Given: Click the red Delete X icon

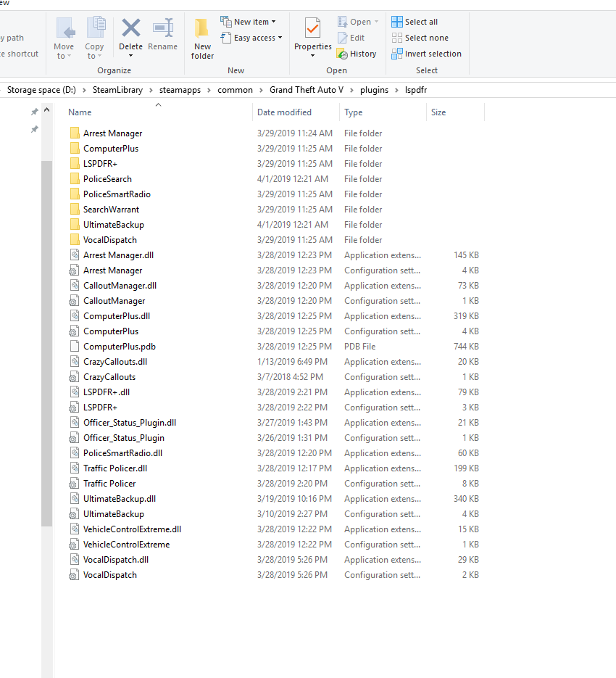Looking at the screenshot, I should click(x=131, y=28).
